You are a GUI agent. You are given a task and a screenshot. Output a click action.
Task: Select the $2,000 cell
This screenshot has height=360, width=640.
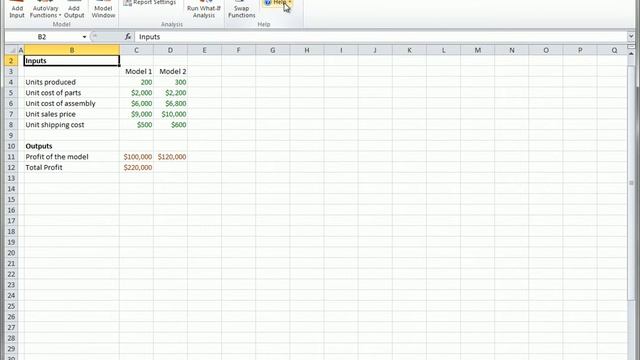pos(137,93)
